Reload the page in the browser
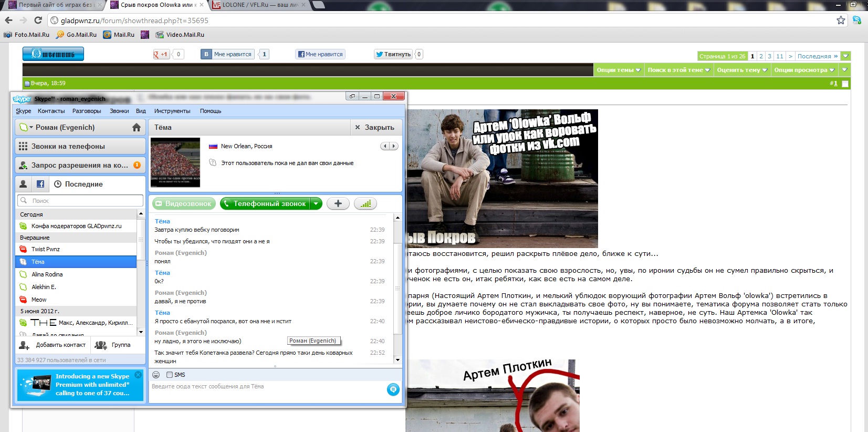Viewport: 868px width, 432px height. (38, 20)
